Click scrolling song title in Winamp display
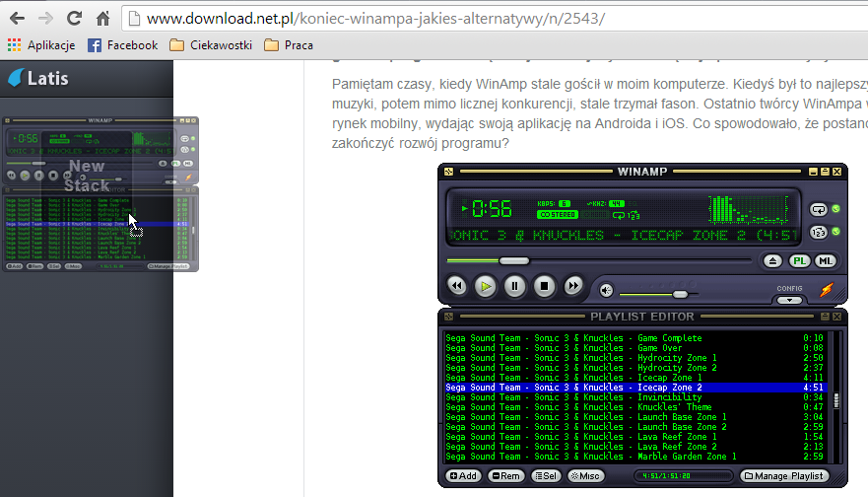Image resolution: width=868 pixels, height=497 pixels. click(623, 236)
